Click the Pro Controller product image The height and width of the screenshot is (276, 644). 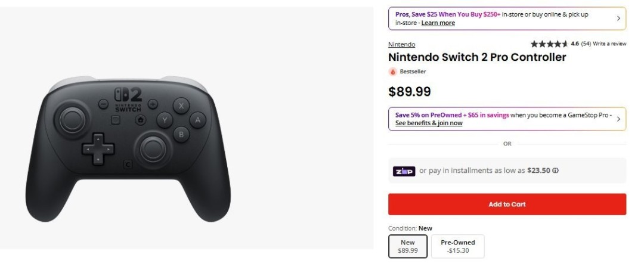[x=128, y=149]
